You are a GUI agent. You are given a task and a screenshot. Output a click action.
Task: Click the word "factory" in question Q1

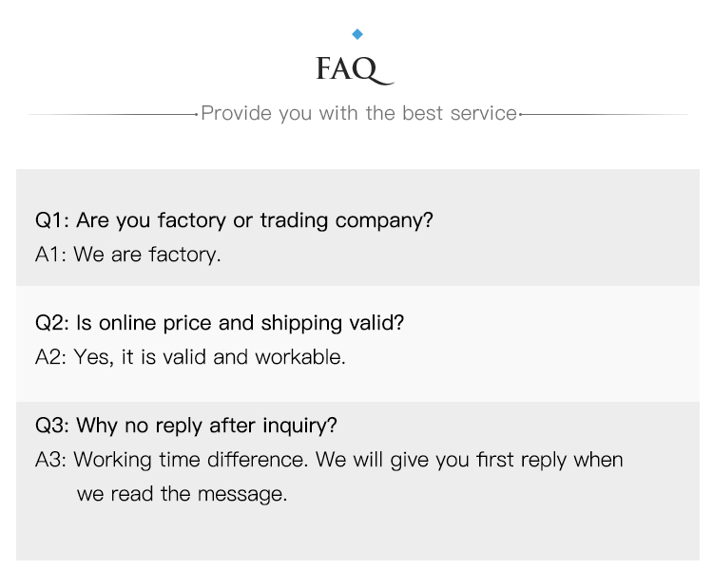point(191,220)
